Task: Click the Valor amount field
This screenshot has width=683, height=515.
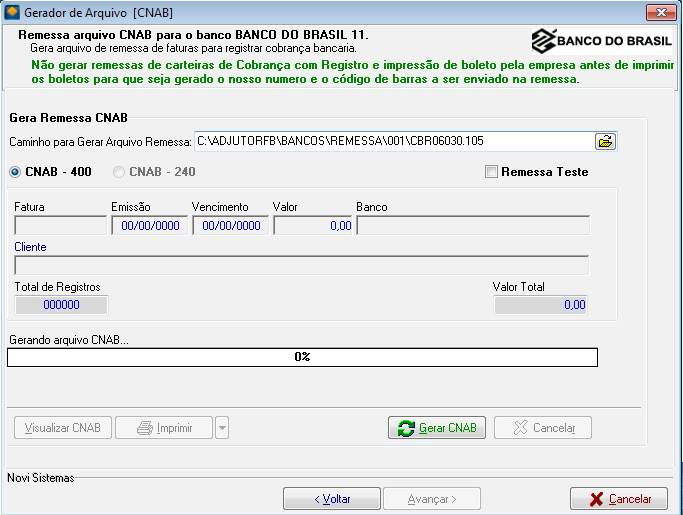Action: 313,226
